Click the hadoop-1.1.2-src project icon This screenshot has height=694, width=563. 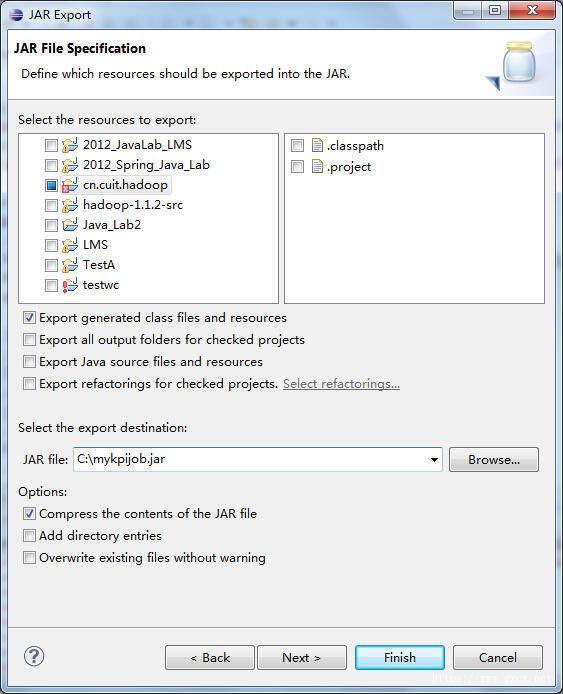(x=69, y=205)
